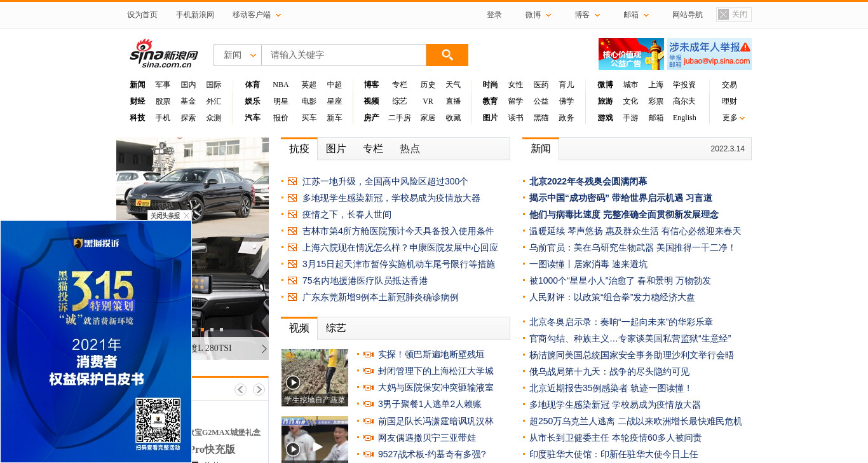Open the 黑猫 navigation link

(541, 118)
